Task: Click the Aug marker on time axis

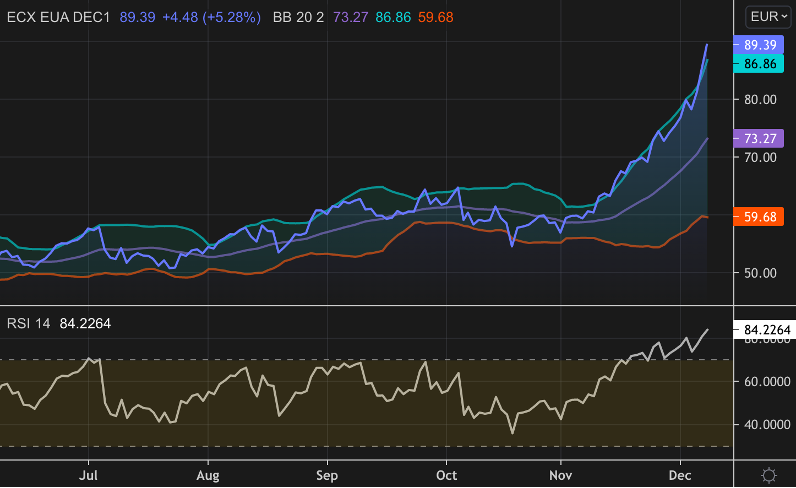Action: 207,474
